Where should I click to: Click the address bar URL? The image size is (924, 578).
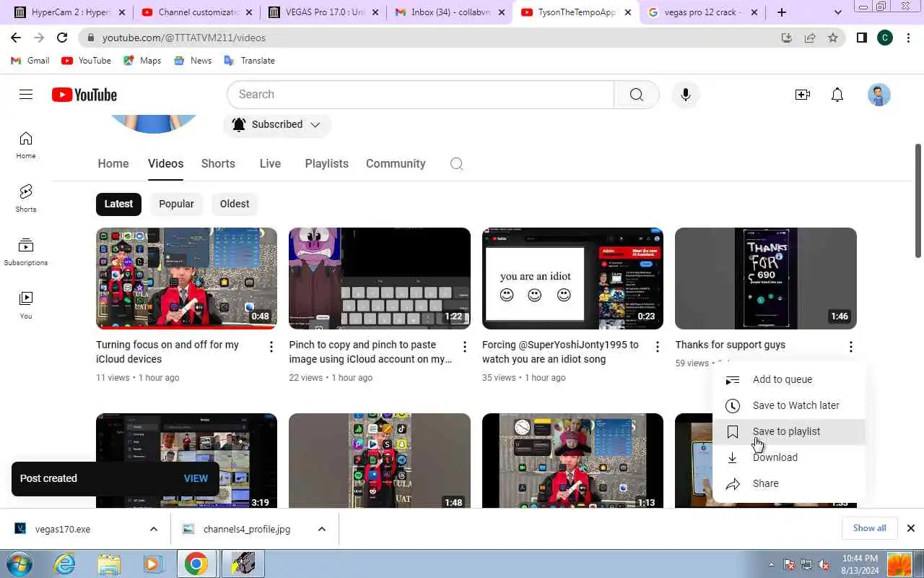click(x=183, y=38)
